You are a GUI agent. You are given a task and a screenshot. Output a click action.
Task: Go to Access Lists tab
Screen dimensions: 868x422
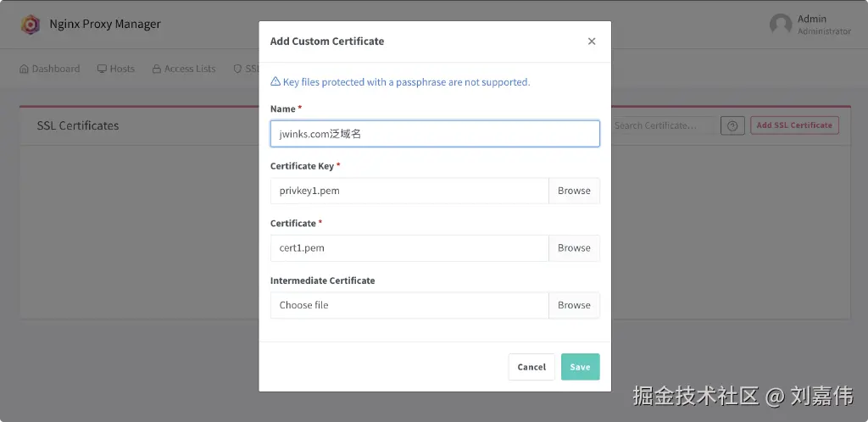coord(189,69)
